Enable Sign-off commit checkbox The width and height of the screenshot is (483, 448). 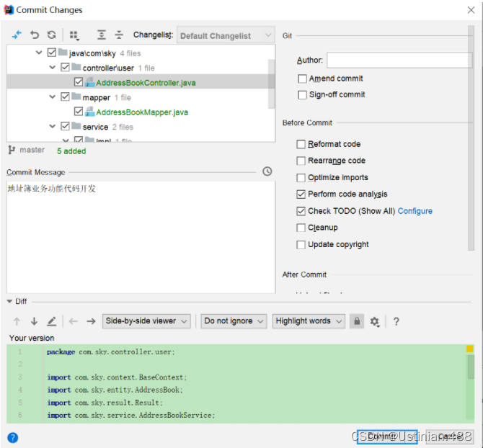302,95
